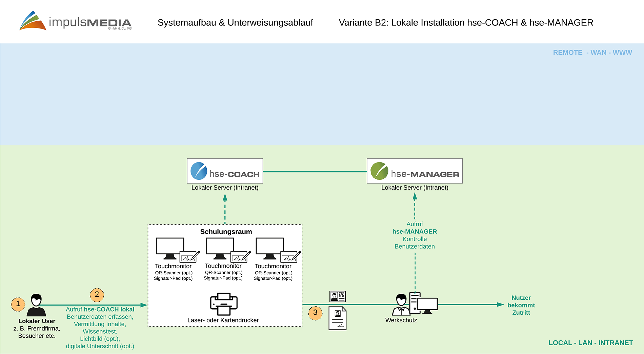The width and height of the screenshot is (644, 354).
Task: Select the hse-MANAGER server logo box
Action: (x=414, y=171)
